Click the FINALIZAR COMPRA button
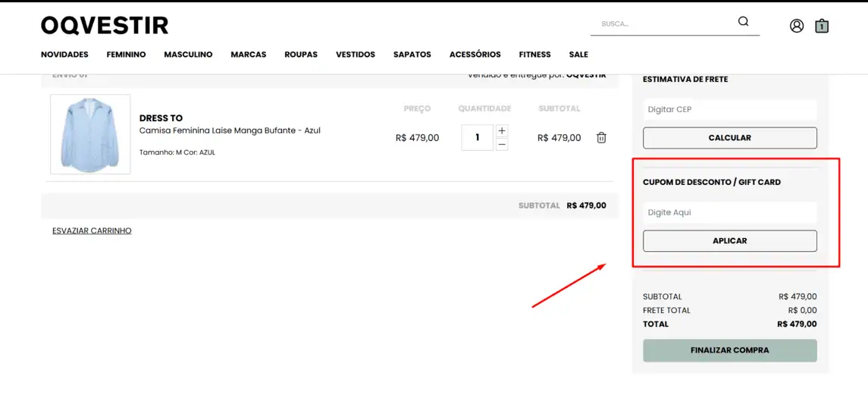Viewport: 868px width, 395px height. [729, 351]
